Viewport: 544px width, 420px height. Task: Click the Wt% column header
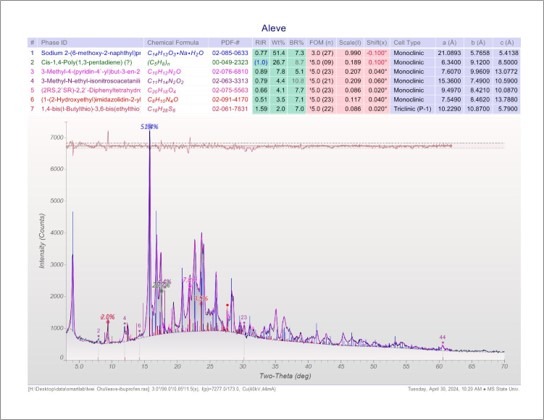pos(278,43)
